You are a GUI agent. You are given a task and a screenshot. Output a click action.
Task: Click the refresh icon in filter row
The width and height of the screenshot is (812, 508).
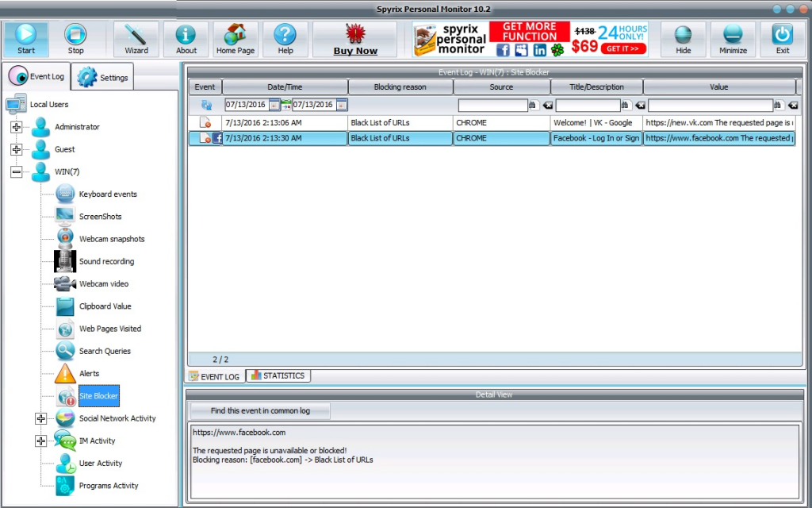(x=206, y=105)
